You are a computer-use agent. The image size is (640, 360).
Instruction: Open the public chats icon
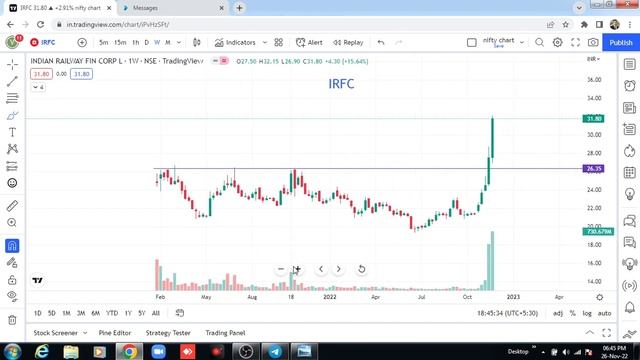coord(629,221)
